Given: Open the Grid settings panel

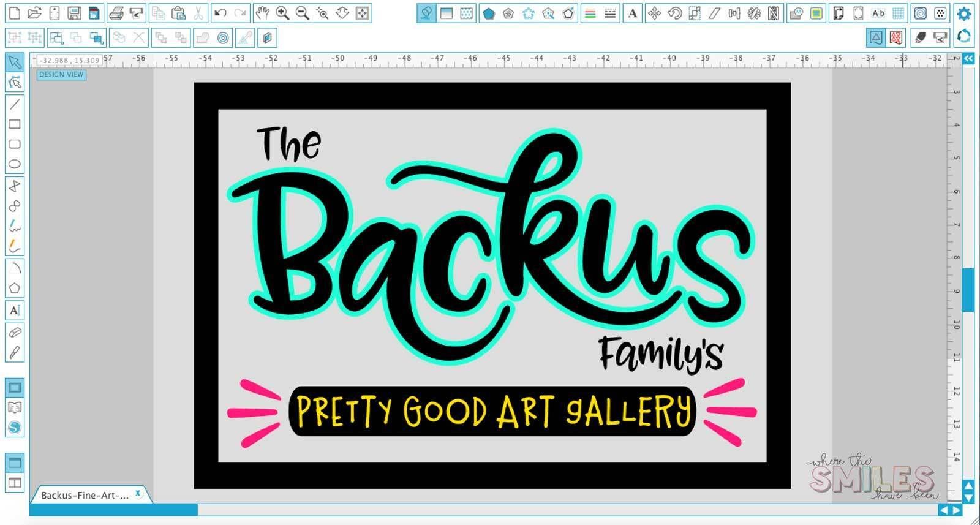Looking at the screenshot, I should pos(898,13).
